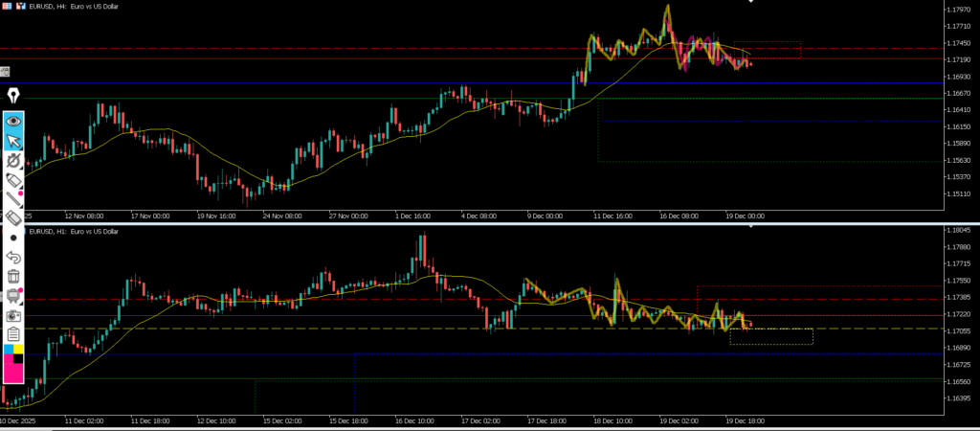The width and height of the screenshot is (980, 431).
Task: Choose the highlighter marker tool
Action: (x=13, y=180)
